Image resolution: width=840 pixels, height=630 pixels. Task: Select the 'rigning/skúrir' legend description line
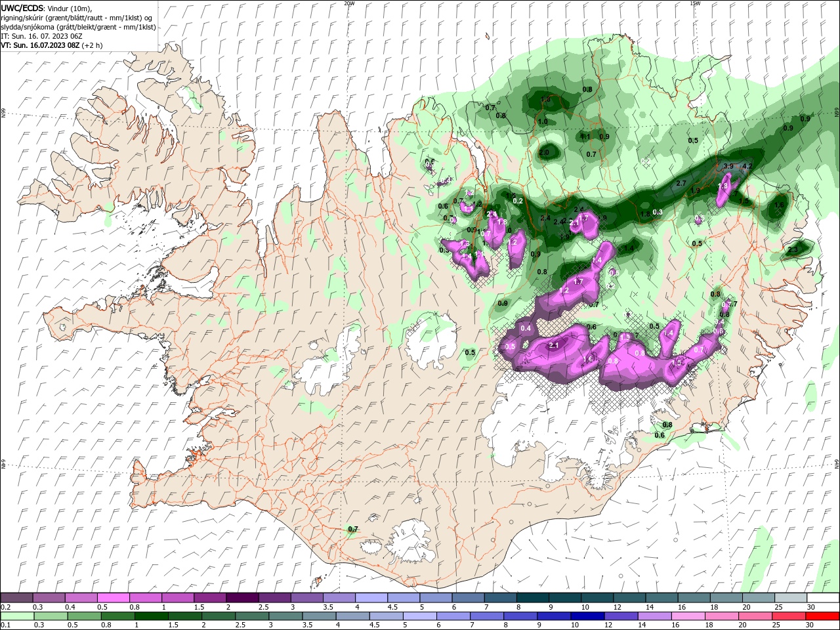(77, 18)
